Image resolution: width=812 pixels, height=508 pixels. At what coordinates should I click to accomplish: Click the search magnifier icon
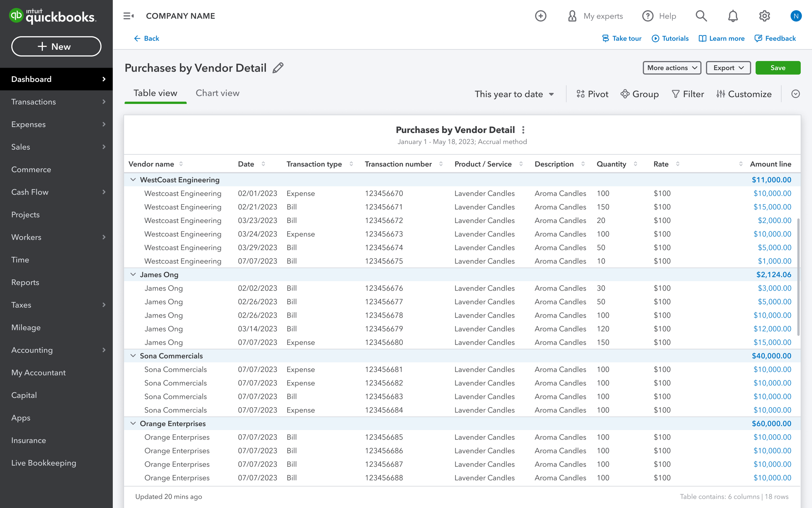pos(701,16)
